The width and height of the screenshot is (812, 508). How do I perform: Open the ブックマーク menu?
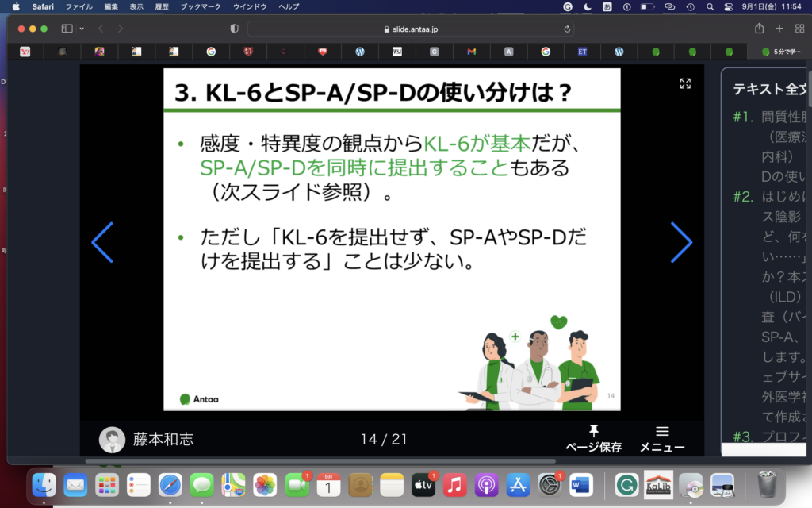(x=201, y=6)
